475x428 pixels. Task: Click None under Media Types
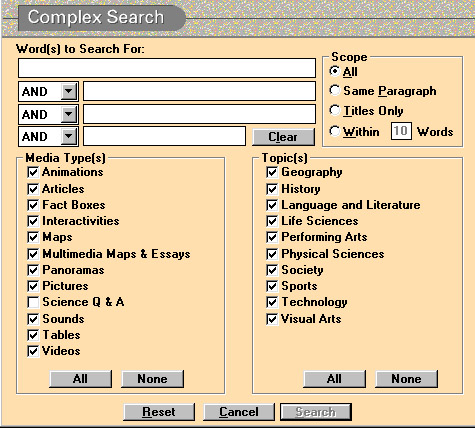click(152, 379)
